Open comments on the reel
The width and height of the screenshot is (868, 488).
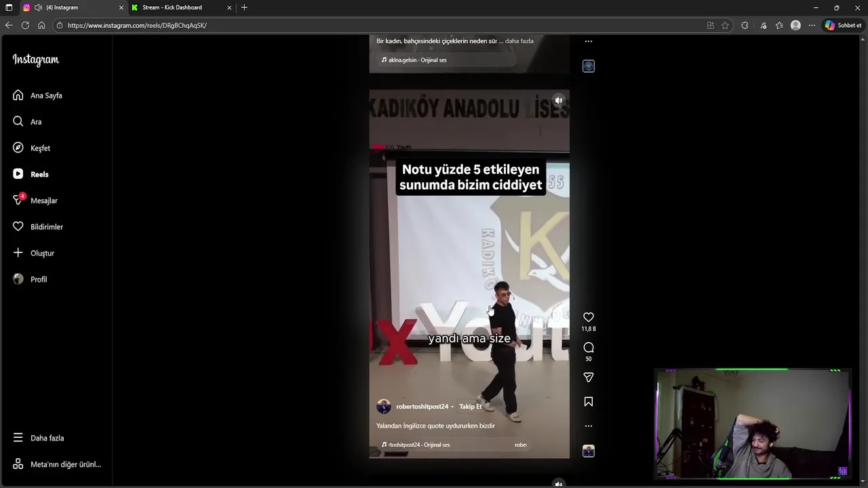pyautogui.click(x=589, y=348)
